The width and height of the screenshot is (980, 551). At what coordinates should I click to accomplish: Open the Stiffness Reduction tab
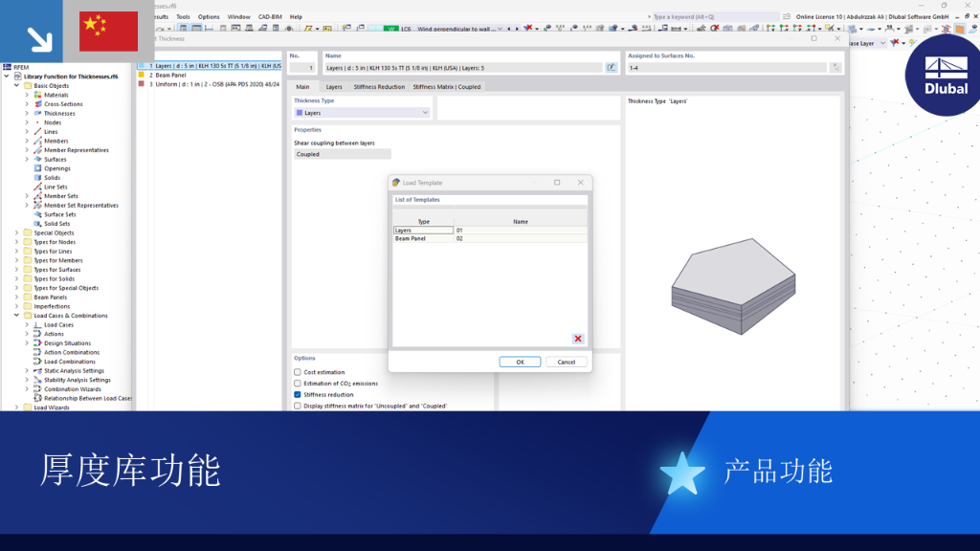pos(379,87)
